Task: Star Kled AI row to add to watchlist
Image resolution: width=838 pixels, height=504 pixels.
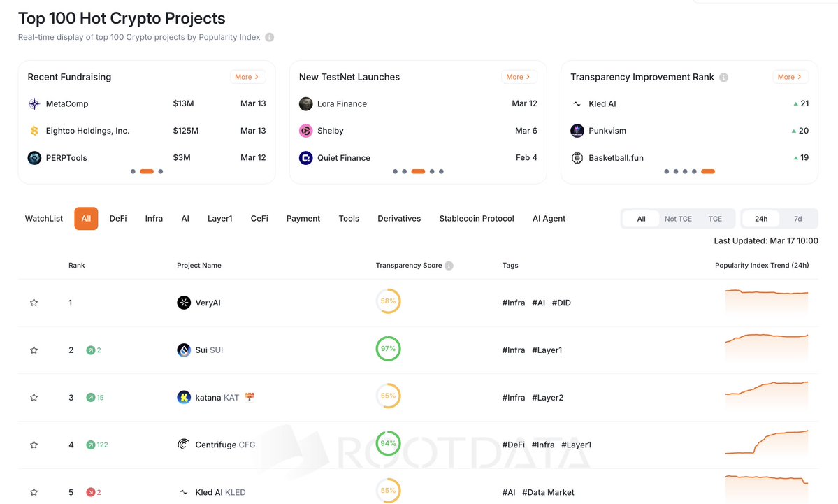Action: (x=34, y=492)
